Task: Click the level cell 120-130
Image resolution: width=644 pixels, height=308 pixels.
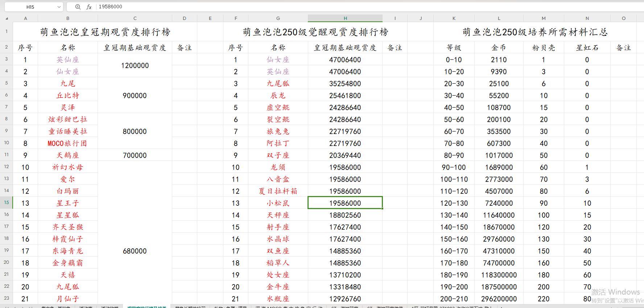Action: point(454,203)
